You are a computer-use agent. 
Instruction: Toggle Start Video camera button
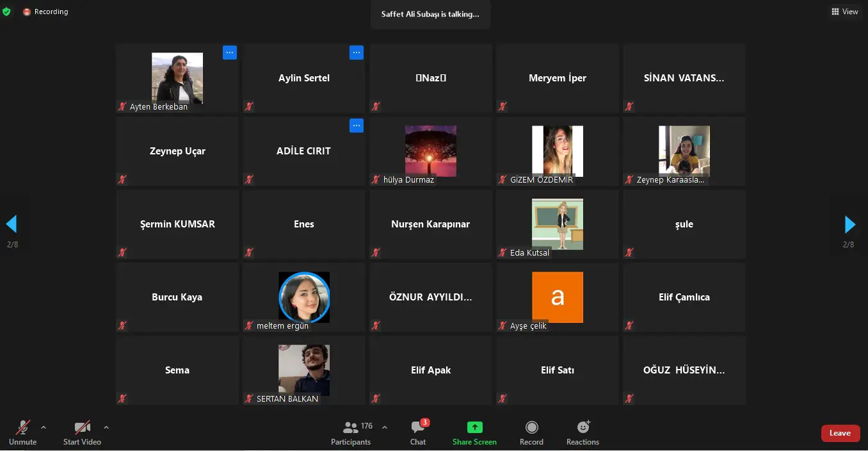click(82, 427)
